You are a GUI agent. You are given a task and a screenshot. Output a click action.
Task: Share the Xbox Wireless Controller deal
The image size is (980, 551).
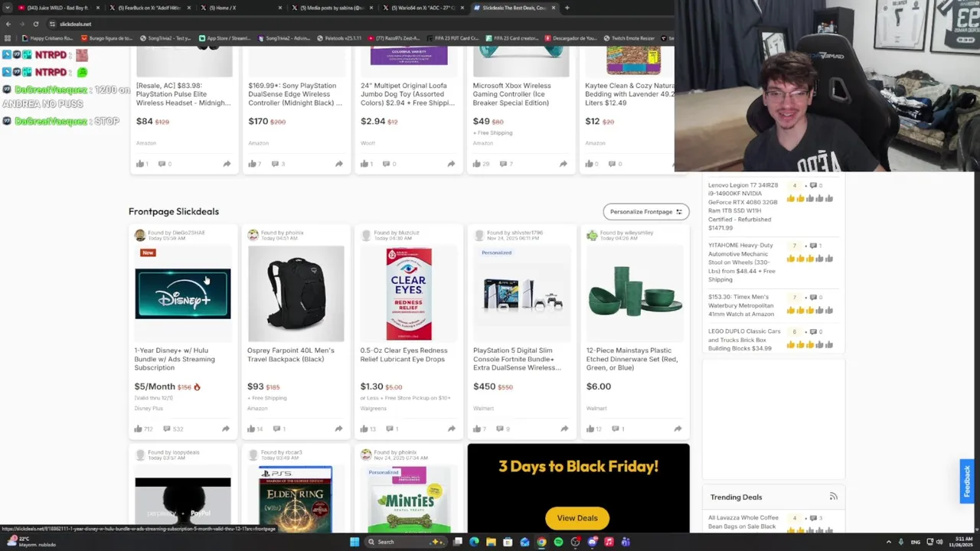tap(563, 164)
